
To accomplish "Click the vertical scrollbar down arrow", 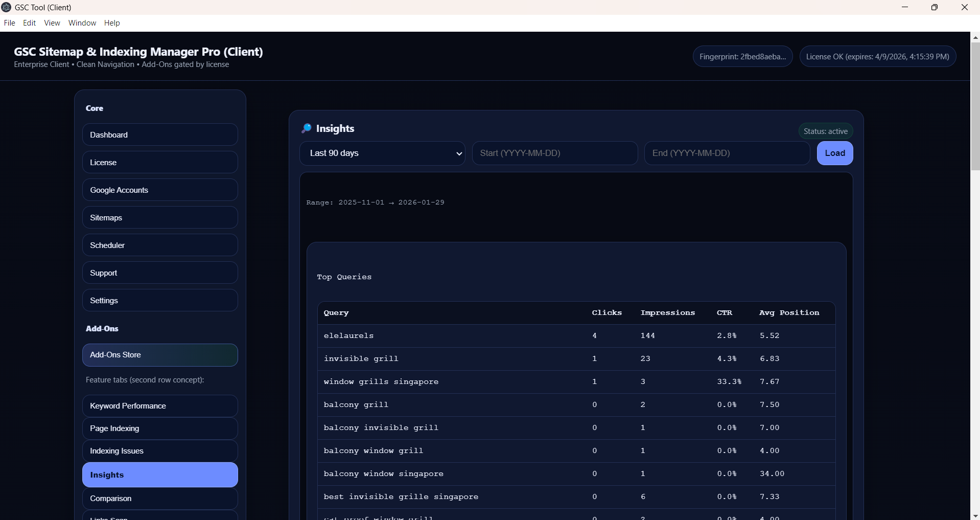I will coord(975,515).
